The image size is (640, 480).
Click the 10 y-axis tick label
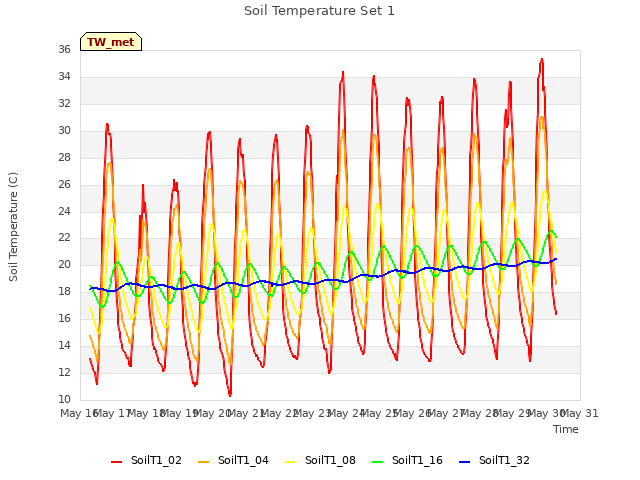click(x=64, y=399)
